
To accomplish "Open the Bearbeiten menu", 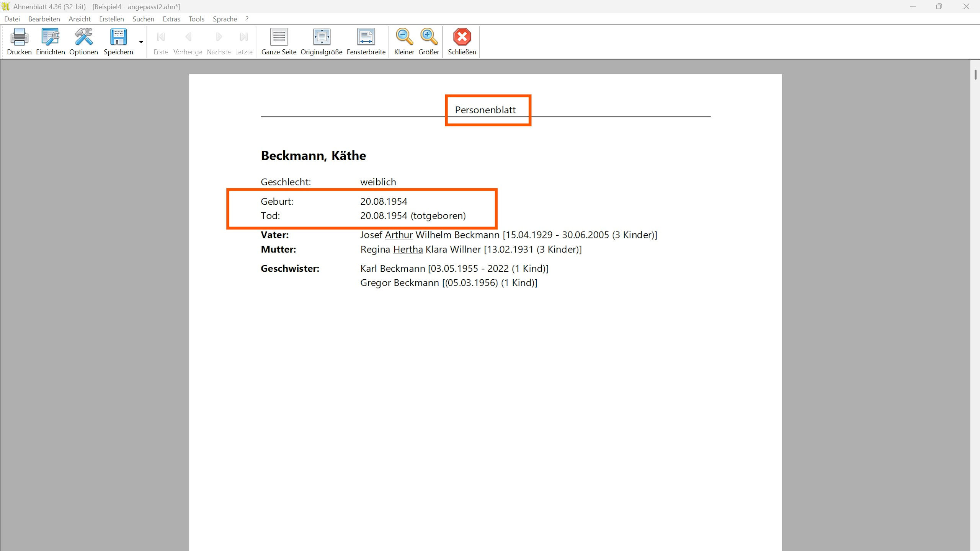I will [x=44, y=19].
